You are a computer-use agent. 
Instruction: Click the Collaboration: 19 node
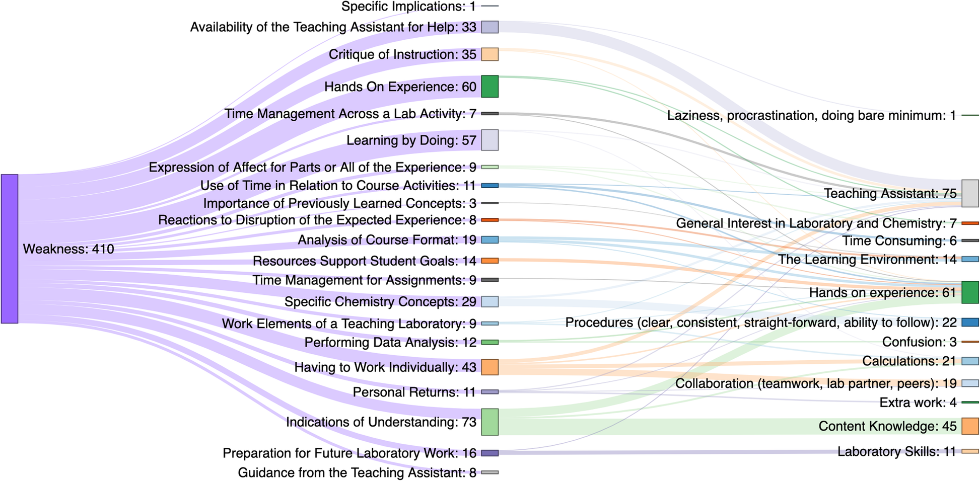970,383
